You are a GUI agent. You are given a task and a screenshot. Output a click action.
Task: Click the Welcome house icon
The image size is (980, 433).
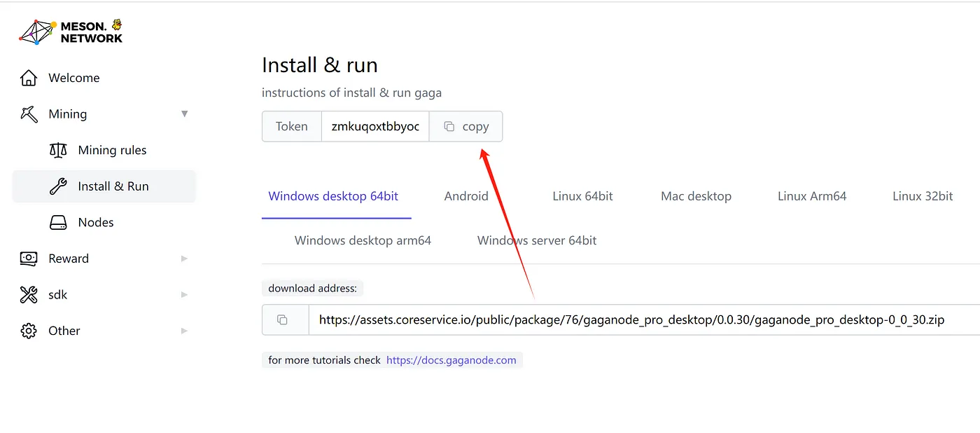pyautogui.click(x=29, y=78)
